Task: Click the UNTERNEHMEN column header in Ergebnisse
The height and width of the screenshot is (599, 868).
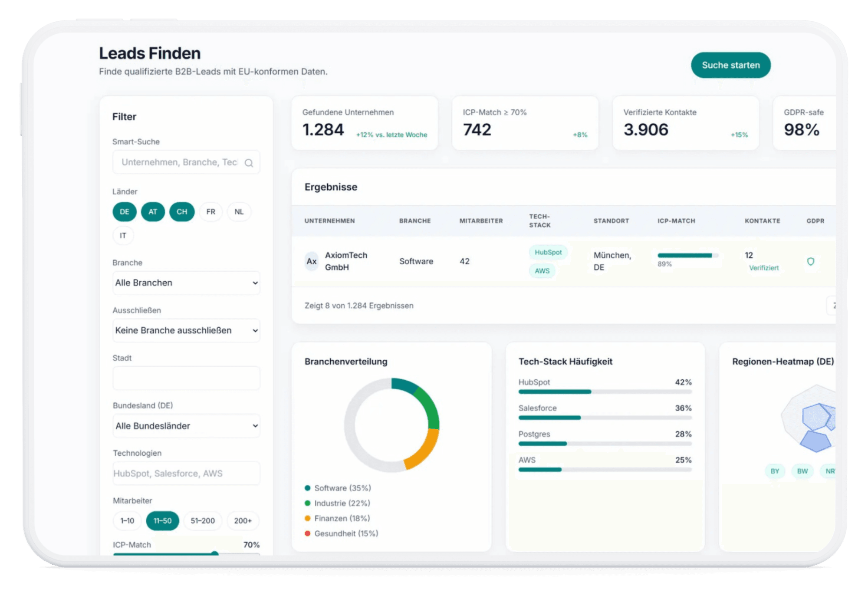Action: pos(329,221)
